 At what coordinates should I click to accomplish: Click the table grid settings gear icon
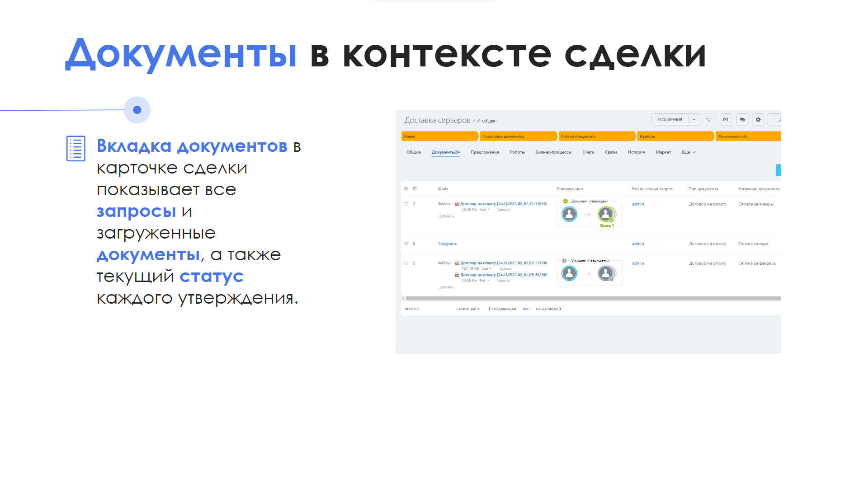406,189
